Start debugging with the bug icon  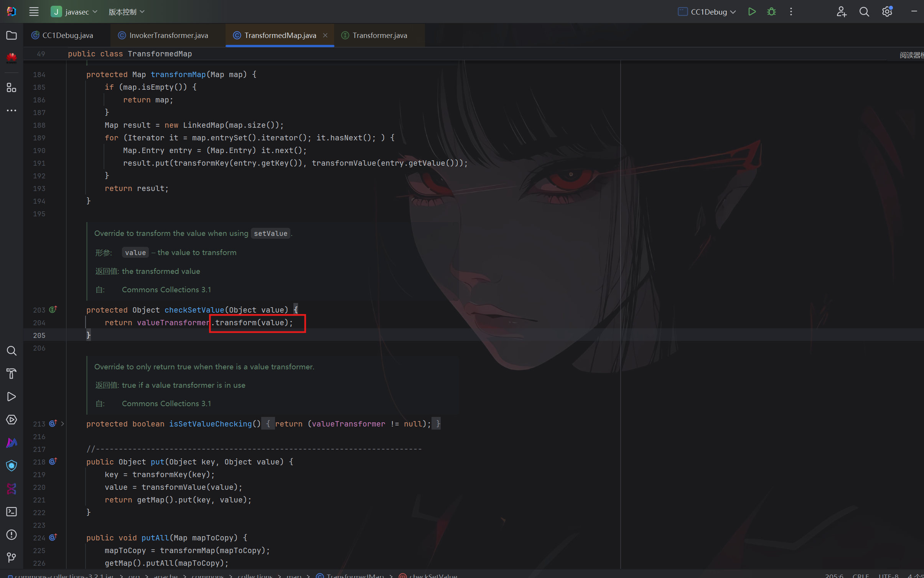(x=771, y=12)
